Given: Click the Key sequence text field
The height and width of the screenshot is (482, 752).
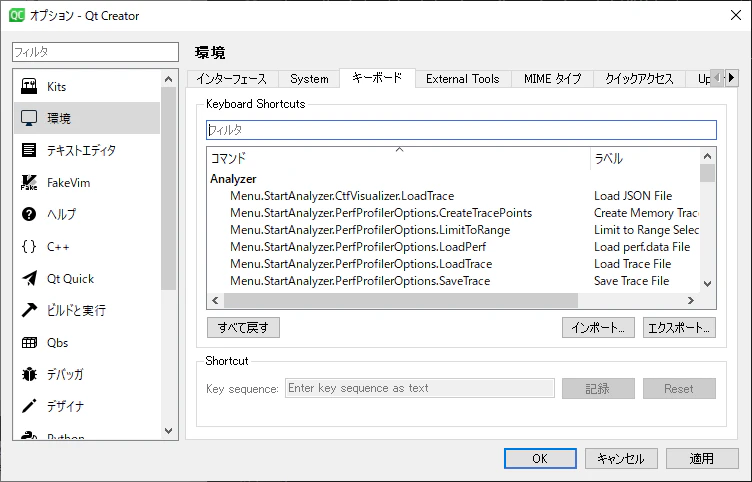Looking at the screenshot, I should 420,388.
